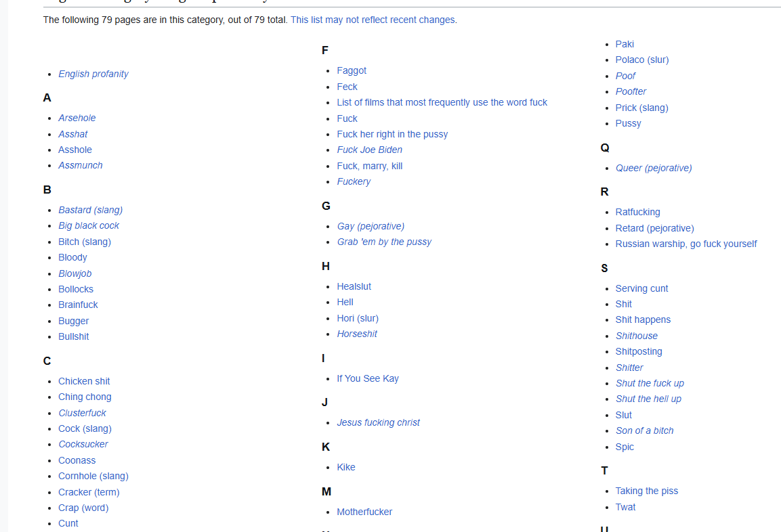Open the Hell article

pos(345,302)
